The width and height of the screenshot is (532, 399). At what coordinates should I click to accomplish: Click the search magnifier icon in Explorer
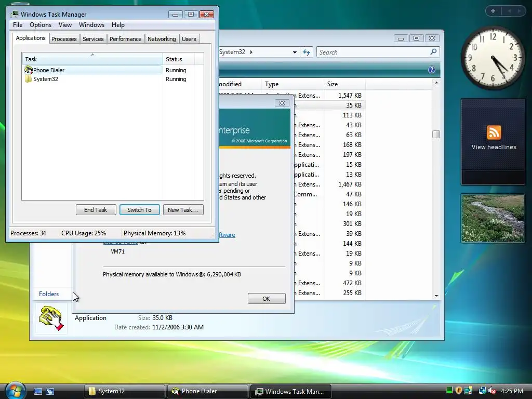(433, 52)
